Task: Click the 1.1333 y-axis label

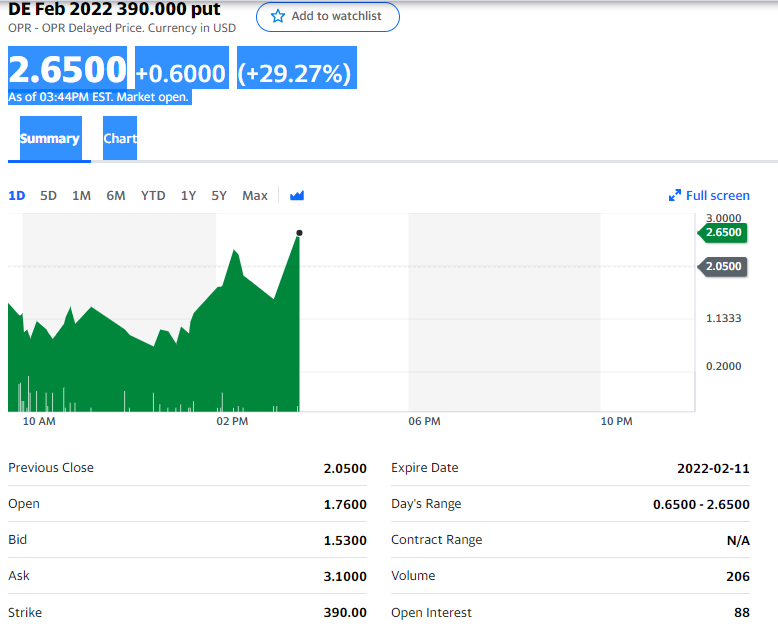Action: pos(723,318)
